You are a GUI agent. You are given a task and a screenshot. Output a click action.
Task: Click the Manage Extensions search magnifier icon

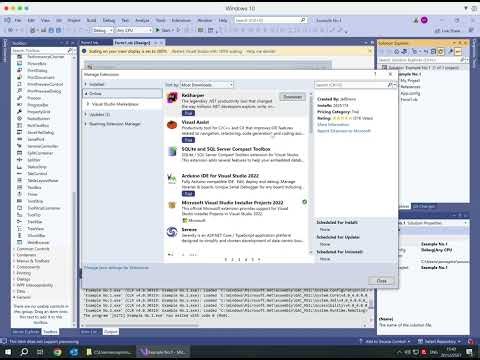click(x=390, y=85)
